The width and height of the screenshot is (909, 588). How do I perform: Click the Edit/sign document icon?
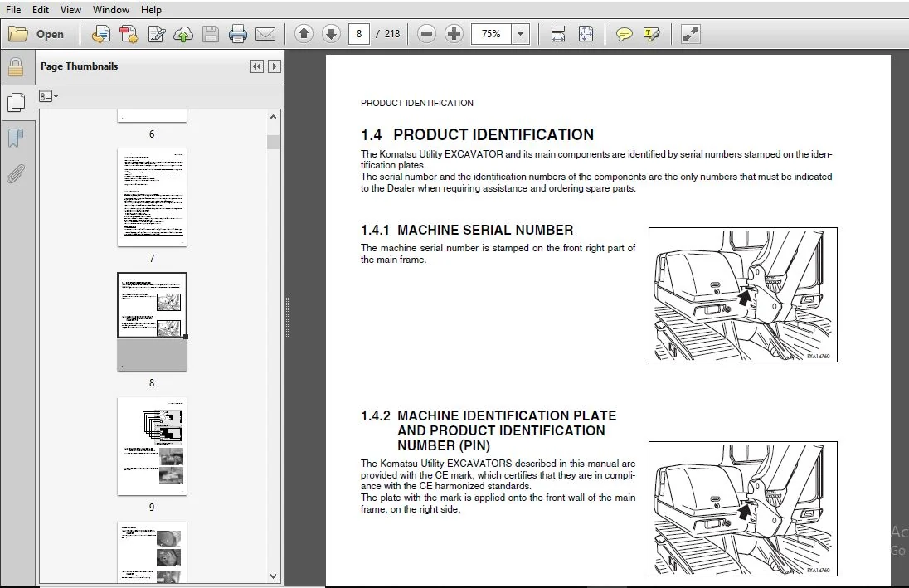(x=157, y=34)
